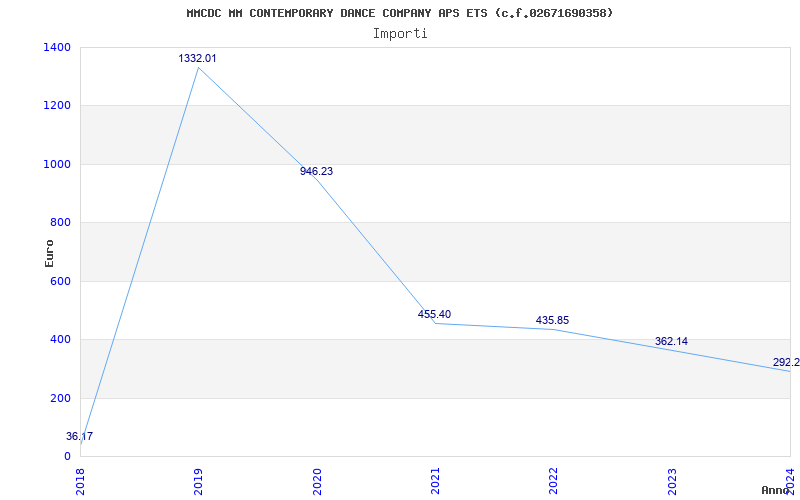Click the 1400 y-axis tick label

tap(58, 47)
